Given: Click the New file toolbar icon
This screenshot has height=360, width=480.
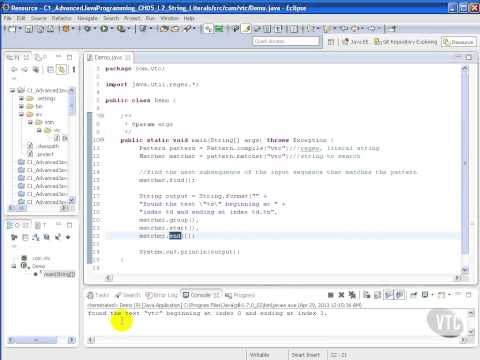Looking at the screenshot, I should (x=12, y=29).
